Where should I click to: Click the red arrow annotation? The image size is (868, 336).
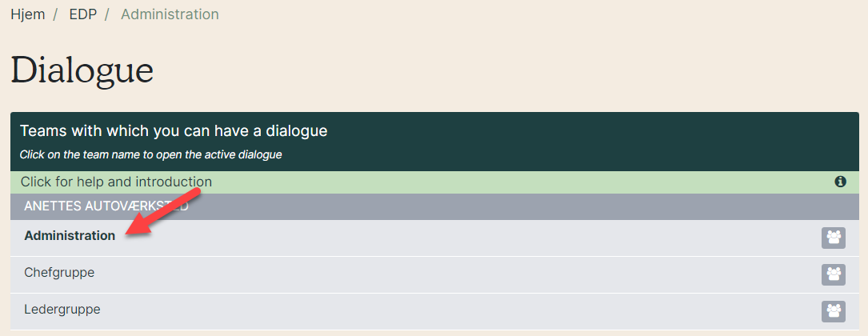click(x=163, y=213)
